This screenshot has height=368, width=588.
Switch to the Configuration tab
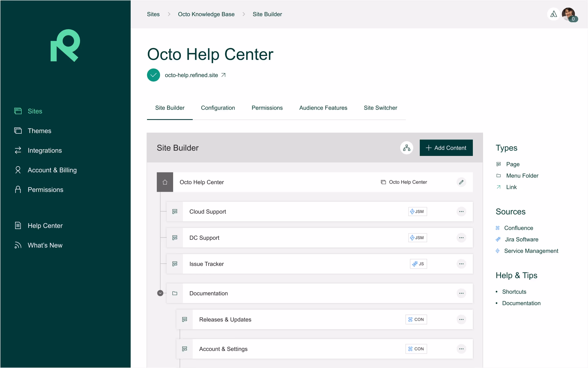tap(218, 108)
